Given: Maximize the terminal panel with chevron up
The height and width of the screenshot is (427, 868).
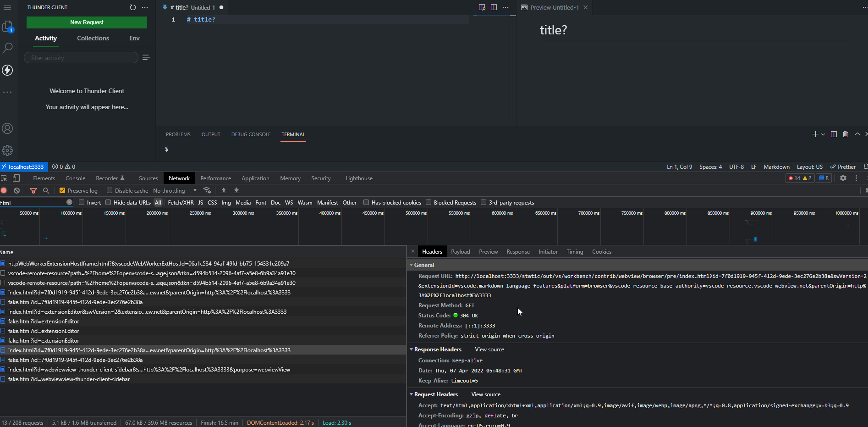Looking at the screenshot, I should (857, 134).
